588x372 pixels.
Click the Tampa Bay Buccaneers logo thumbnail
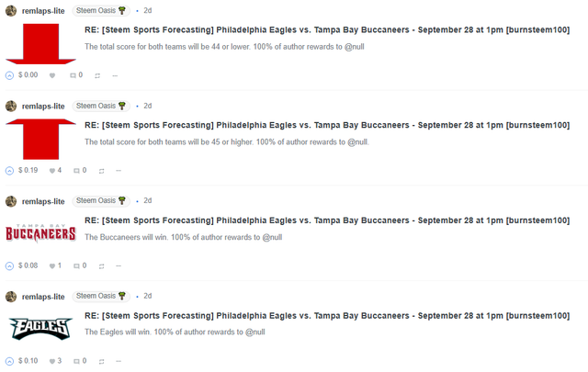click(40, 233)
